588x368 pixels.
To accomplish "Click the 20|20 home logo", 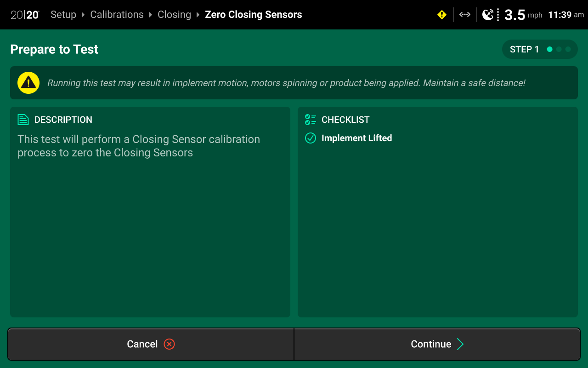I will pos(25,15).
